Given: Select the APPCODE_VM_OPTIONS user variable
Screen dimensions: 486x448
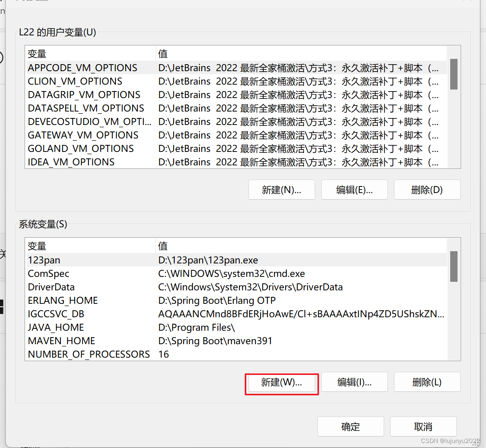Looking at the screenshot, I should pos(236,68).
